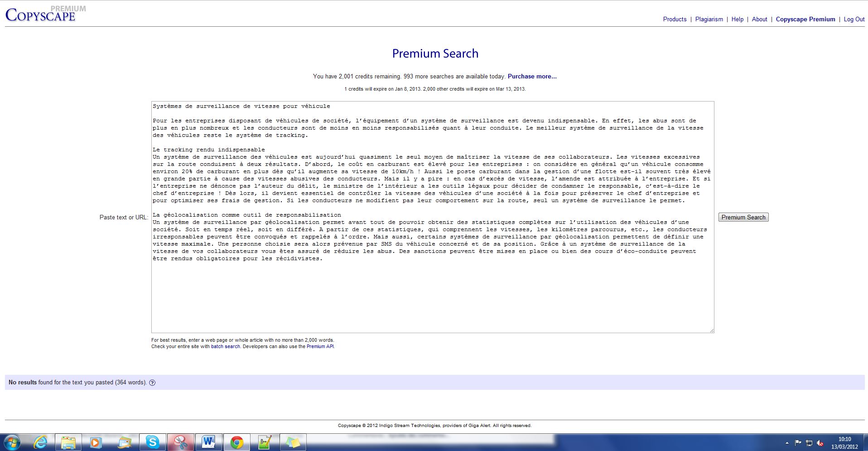This screenshot has height=451, width=868.
Task: Go to the Plagiarism menu item
Action: (709, 19)
